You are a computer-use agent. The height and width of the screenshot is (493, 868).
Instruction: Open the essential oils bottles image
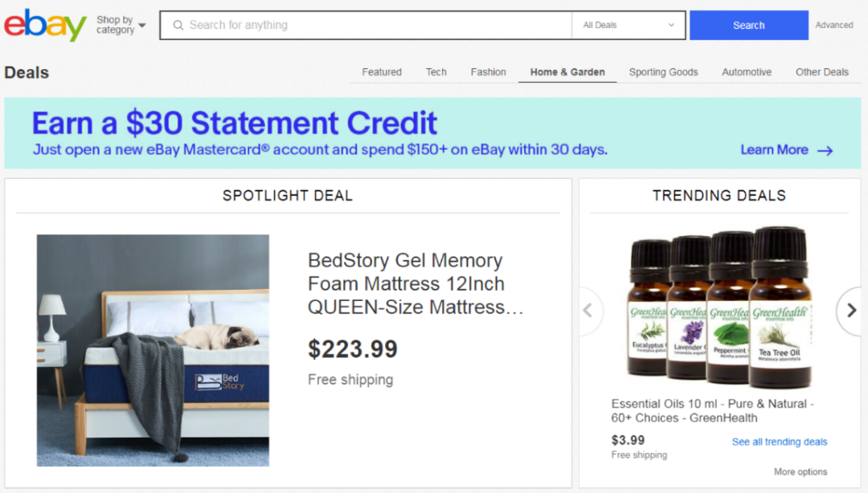719,308
